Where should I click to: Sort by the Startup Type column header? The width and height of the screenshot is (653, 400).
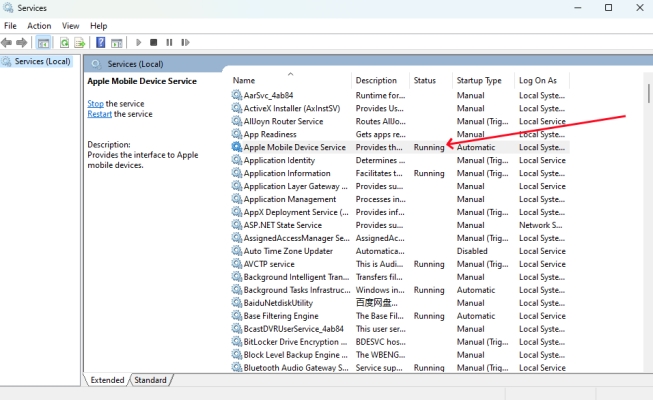[x=479, y=80]
